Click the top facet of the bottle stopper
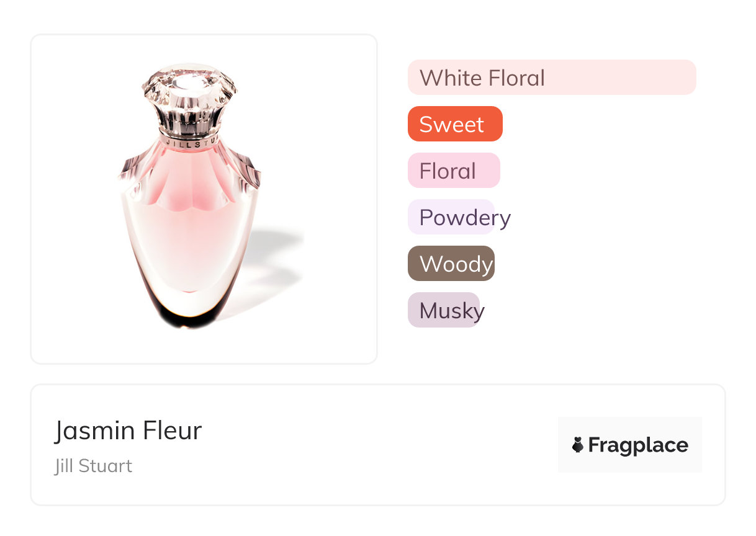Viewport: 756px width, 536px height. tap(189, 81)
